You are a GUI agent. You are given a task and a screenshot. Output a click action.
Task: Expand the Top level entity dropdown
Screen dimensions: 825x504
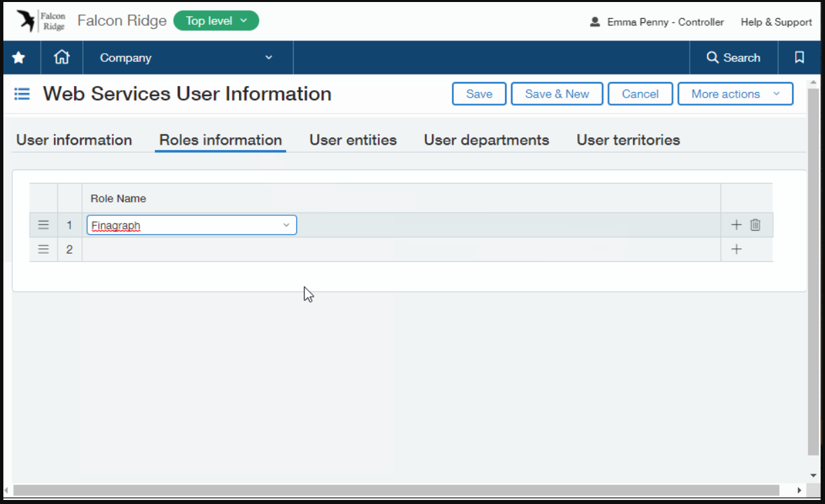click(216, 21)
